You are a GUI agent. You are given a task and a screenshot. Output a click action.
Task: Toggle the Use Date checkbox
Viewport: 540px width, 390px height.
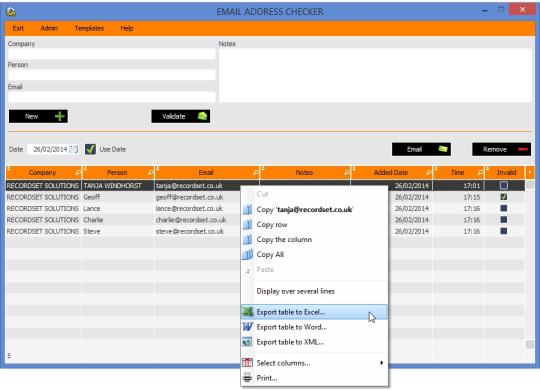tap(90, 149)
